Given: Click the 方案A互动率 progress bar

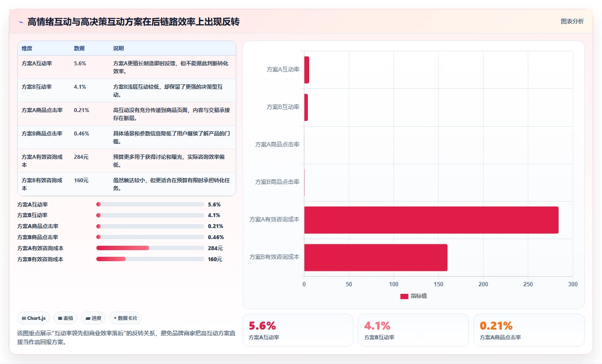Looking at the screenshot, I should tap(150, 204).
